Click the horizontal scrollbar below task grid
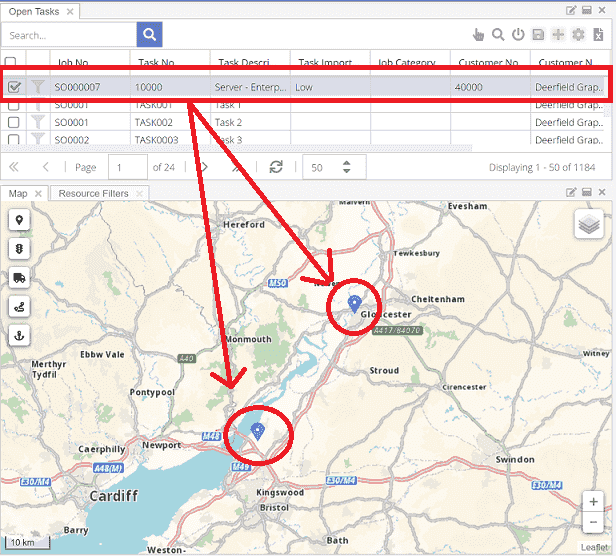 click(236, 148)
